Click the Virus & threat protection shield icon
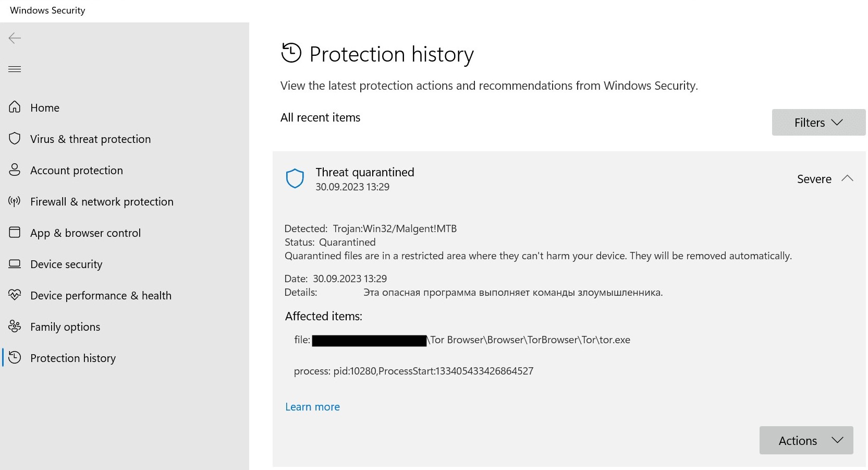This screenshot has width=868, height=470. [15, 138]
